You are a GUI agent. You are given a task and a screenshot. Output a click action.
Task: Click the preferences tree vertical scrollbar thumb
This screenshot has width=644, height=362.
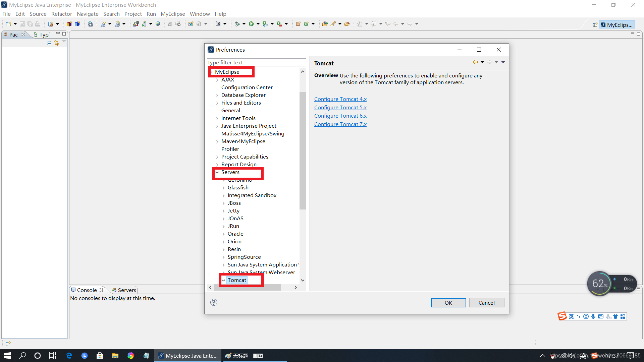[303, 150]
